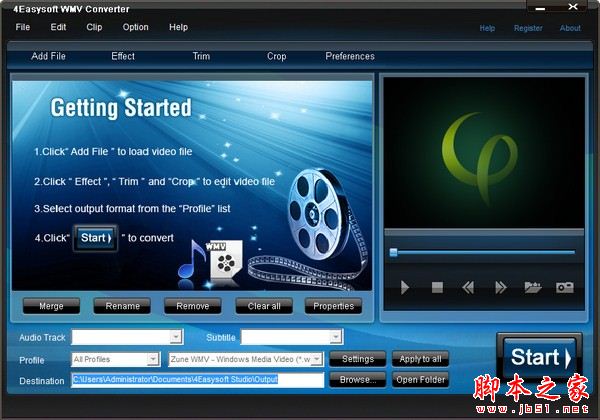Click the Getting Started banner
600x420 pixels.
192,185
